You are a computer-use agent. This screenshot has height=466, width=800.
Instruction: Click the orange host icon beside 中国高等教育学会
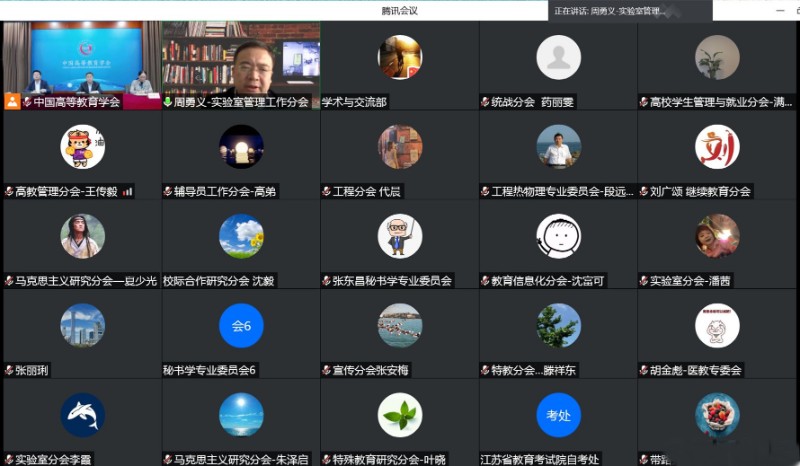coord(12,102)
